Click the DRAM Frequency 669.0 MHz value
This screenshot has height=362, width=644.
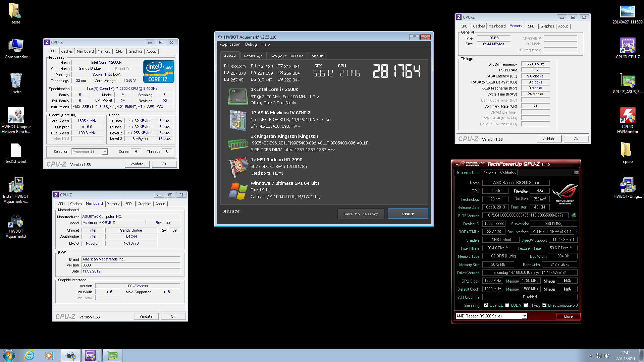pyautogui.click(x=535, y=64)
